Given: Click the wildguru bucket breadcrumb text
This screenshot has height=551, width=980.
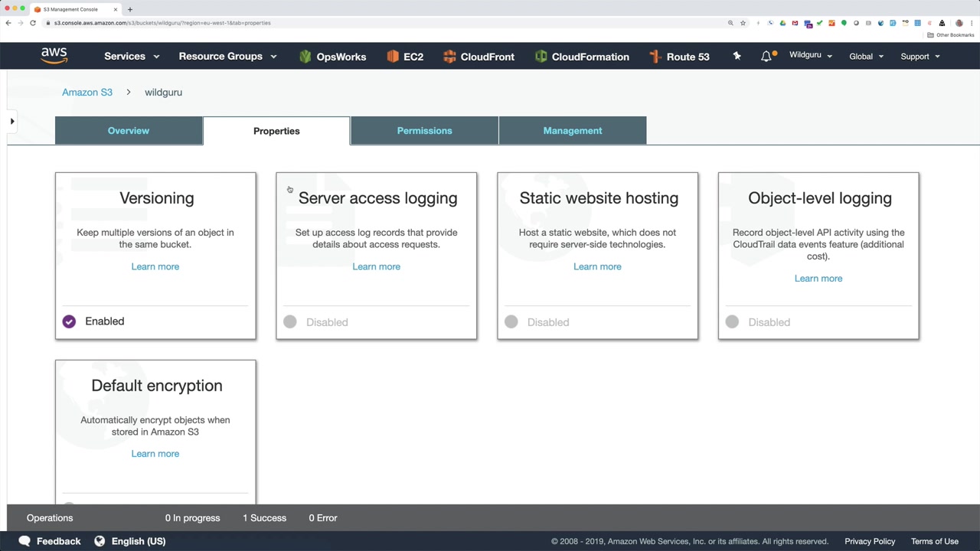Looking at the screenshot, I should pos(163,92).
